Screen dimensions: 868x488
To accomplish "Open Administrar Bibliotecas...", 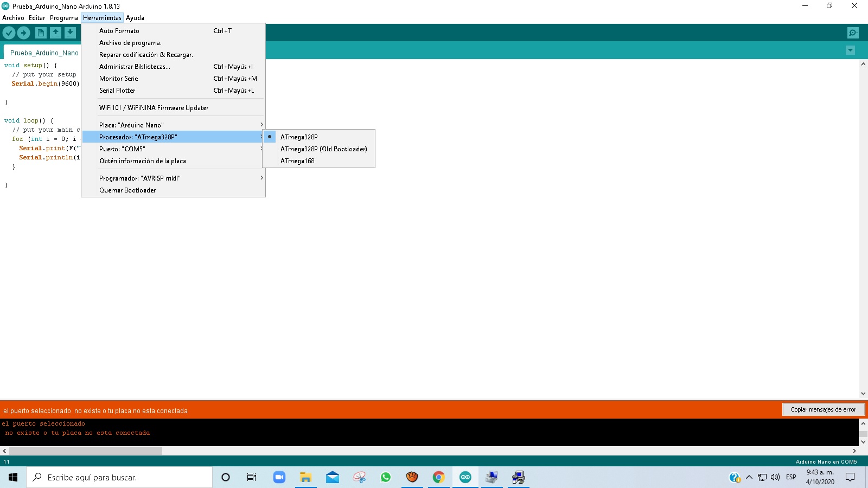I will (x=173, y=66).
